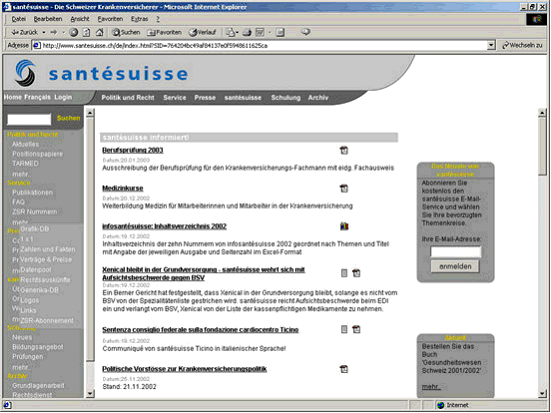Open the PDF icon beside Politische Vorstösse
This screenshot has height=413, width=551.
click(x=344, y=369)
